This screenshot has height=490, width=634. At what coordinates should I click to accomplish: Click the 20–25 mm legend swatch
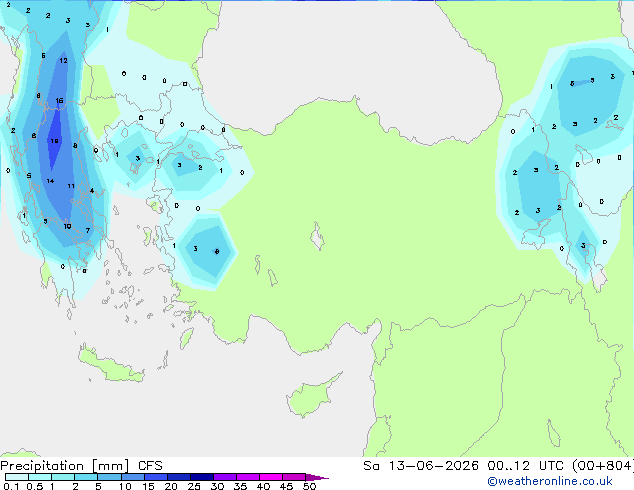[x=179, y=477]
